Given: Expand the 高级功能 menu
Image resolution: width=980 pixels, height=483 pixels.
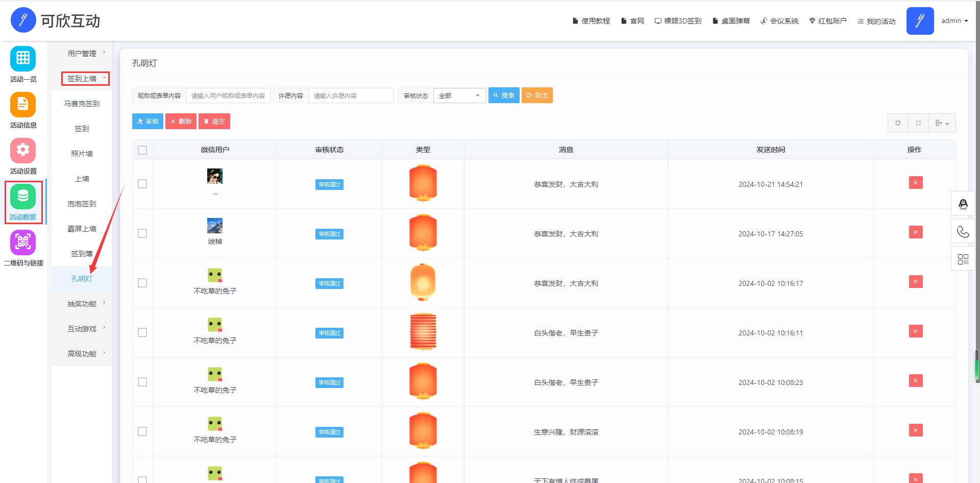Looking at the screenshot, I should [x=82, y=354].
